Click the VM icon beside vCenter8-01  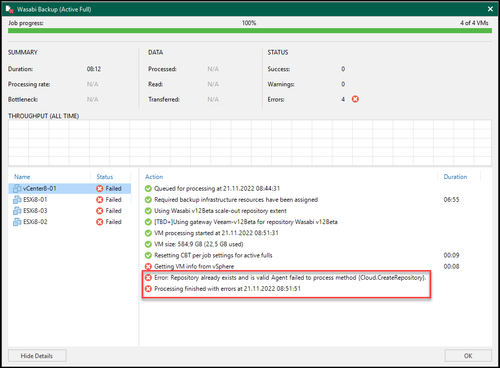(17, 189)
